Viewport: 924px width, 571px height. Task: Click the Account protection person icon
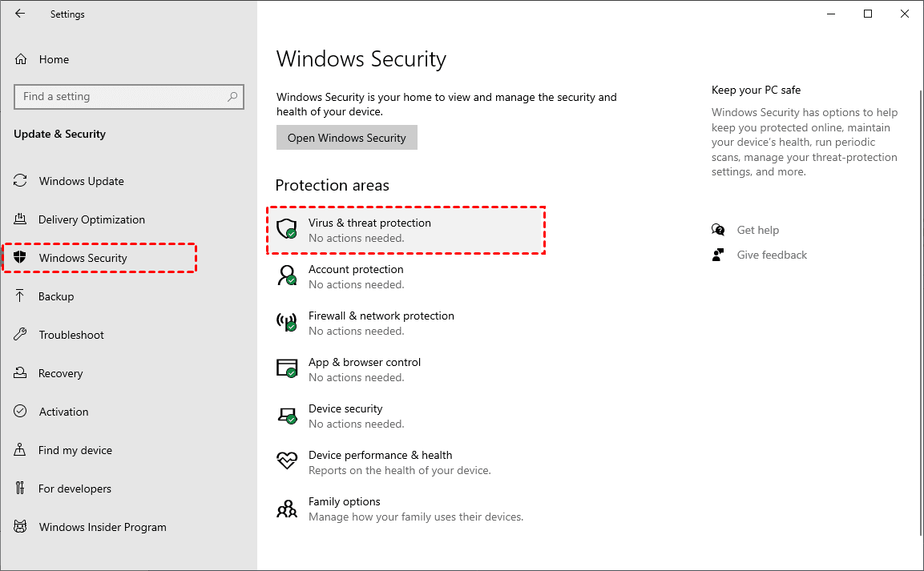[x=286, y=275]
